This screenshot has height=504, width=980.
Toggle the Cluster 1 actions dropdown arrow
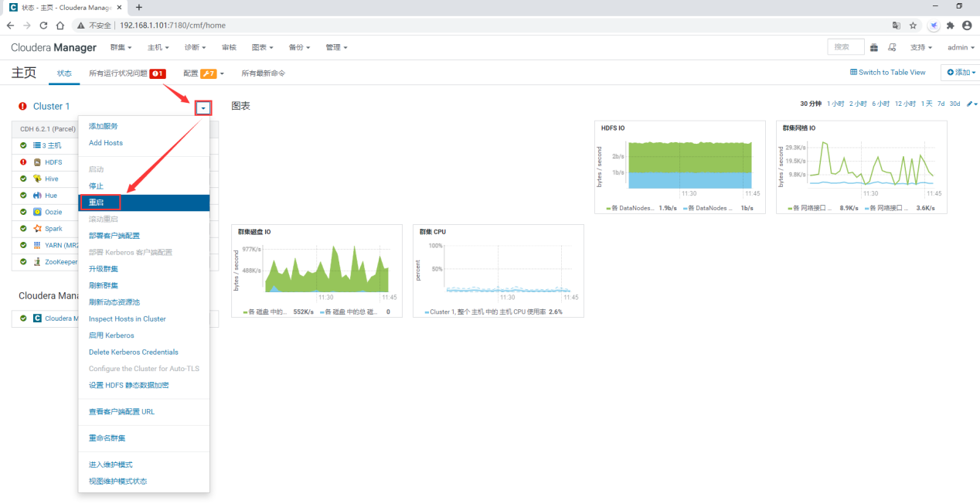point(203,108)
